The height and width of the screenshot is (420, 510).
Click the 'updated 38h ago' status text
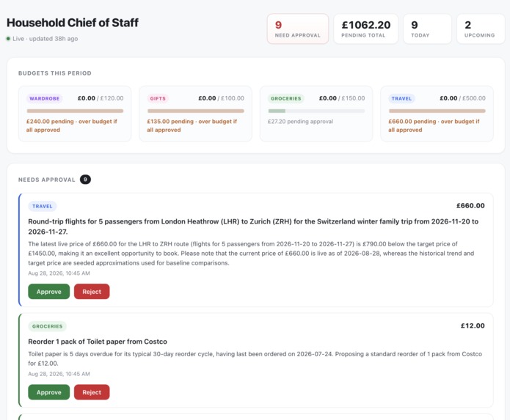coord(54,39)
